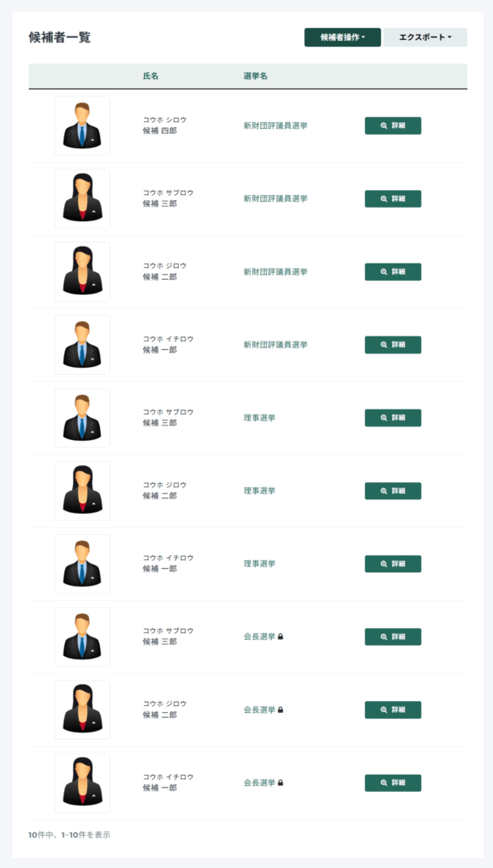Sort by the 氏名 column header

click(x=151, y=75)
